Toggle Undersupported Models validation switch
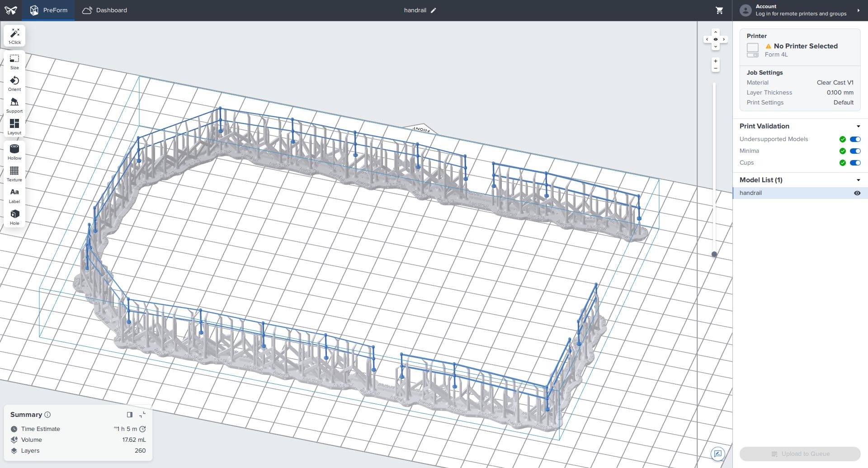Screen dimensions: 868x468 pos(855,139)
